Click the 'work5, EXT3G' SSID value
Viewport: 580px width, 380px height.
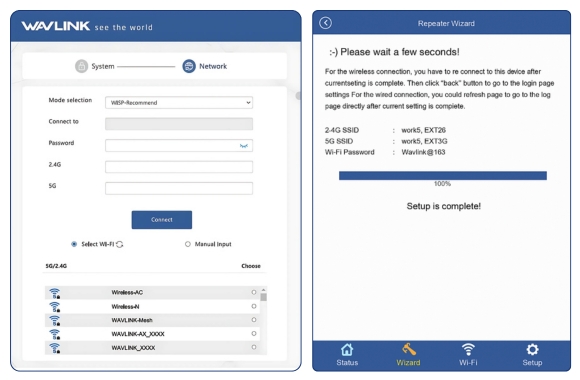coord(424,141)
